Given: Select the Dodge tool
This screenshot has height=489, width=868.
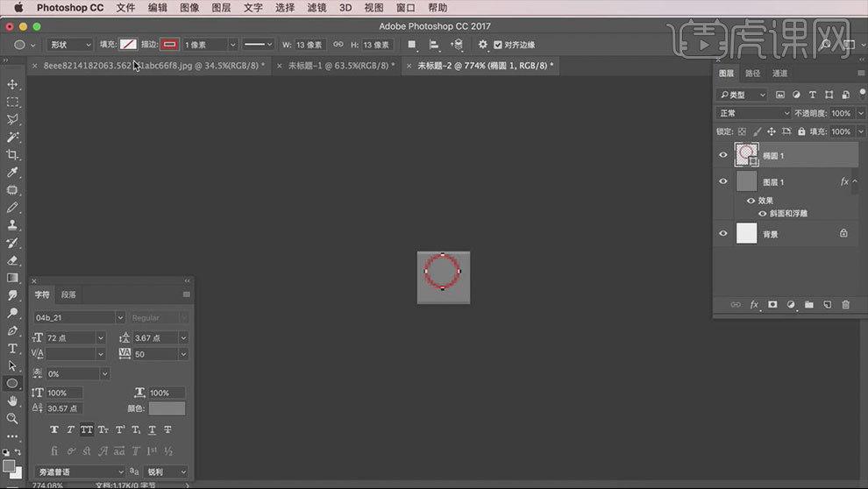Looking at the screenshot, I should tap(12, 313).
